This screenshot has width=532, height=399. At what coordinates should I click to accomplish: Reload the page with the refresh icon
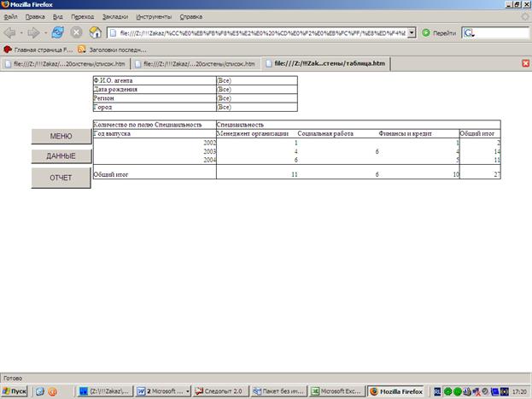pos(57,32)
